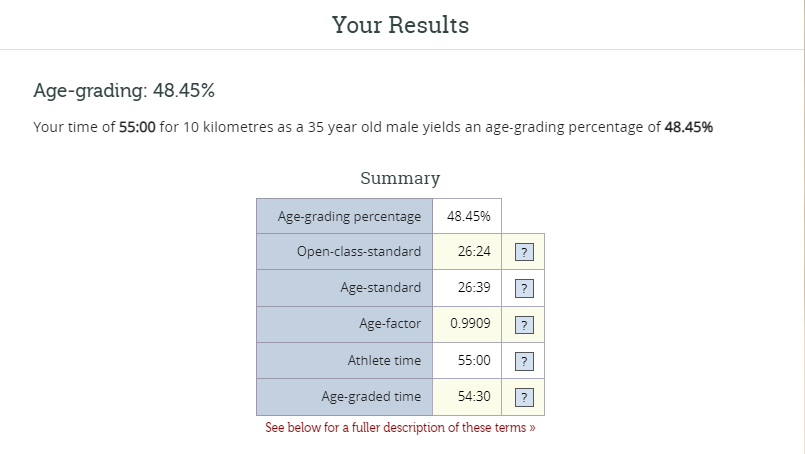805x454 pixels.
Task: Click the "Your Results" heading
Action: [400, 25]
